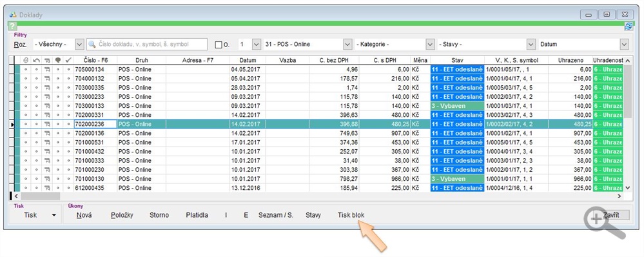Click the cart icon in row 702000136
Image resolution: width=644 pixels, height=257 pixels.
tap(47, 133)
